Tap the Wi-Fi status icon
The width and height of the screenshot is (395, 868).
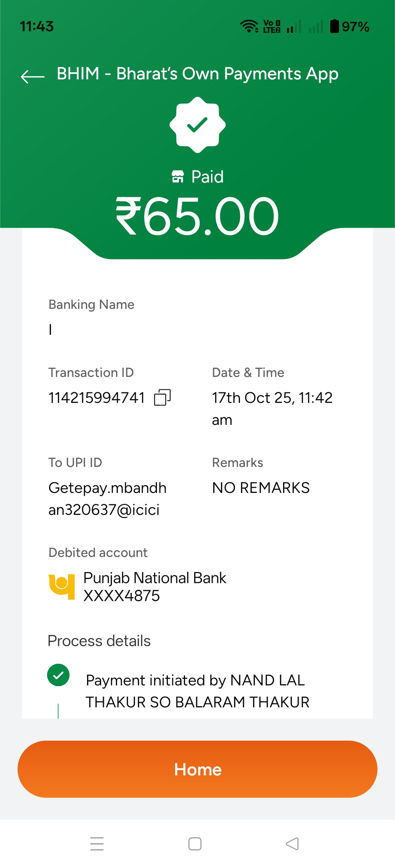(x=249, y=26)
